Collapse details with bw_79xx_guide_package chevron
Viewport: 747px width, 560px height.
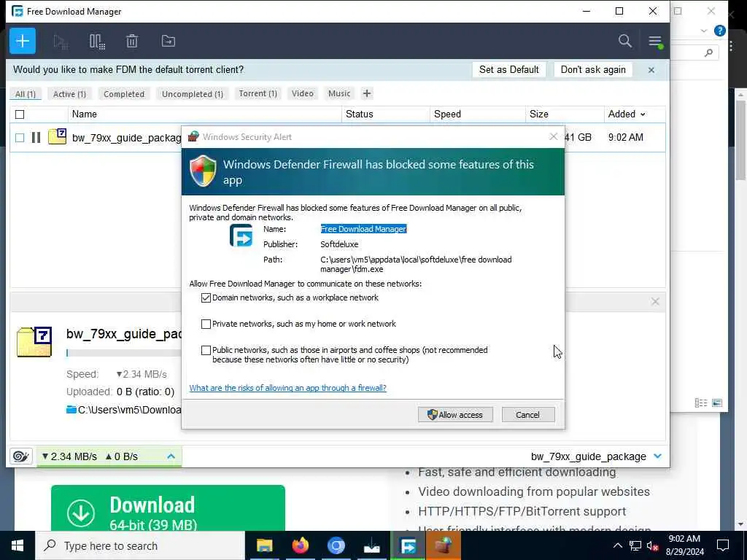(x=657, y=456)
